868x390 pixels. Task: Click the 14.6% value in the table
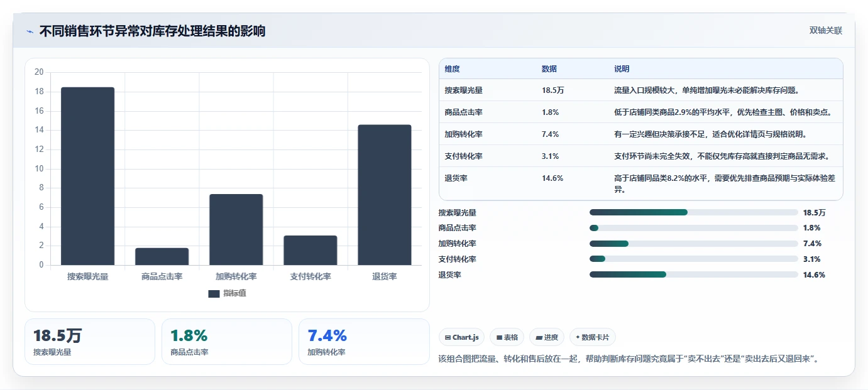click(x=552, y=178)
